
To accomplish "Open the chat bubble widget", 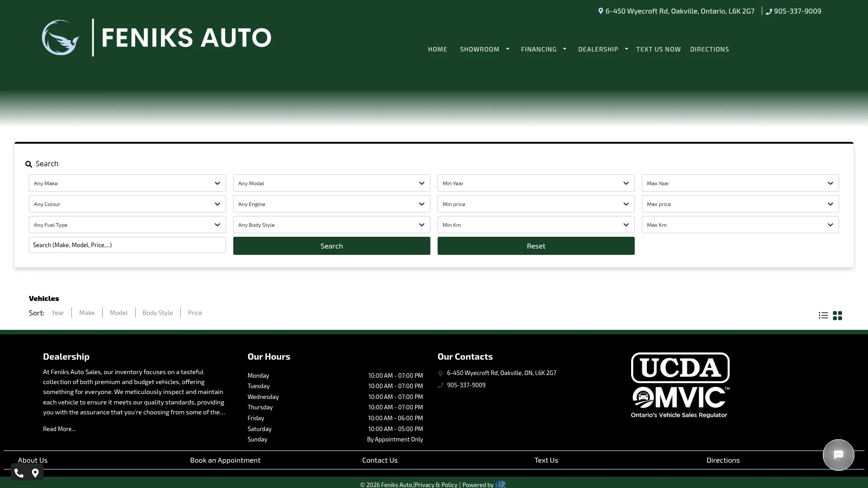I will (x=838, y=455).
